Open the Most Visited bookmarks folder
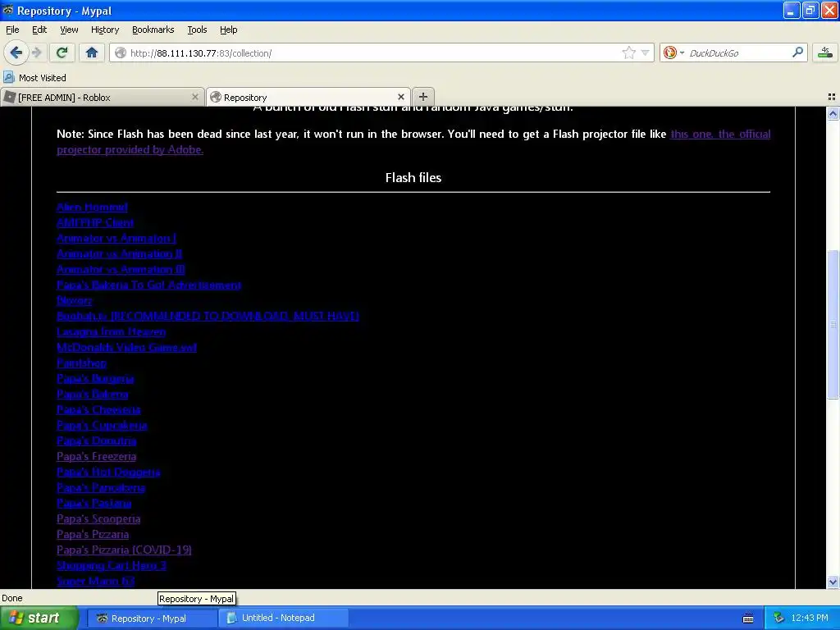This screenshot has width=840, height=630. point(35,78)
